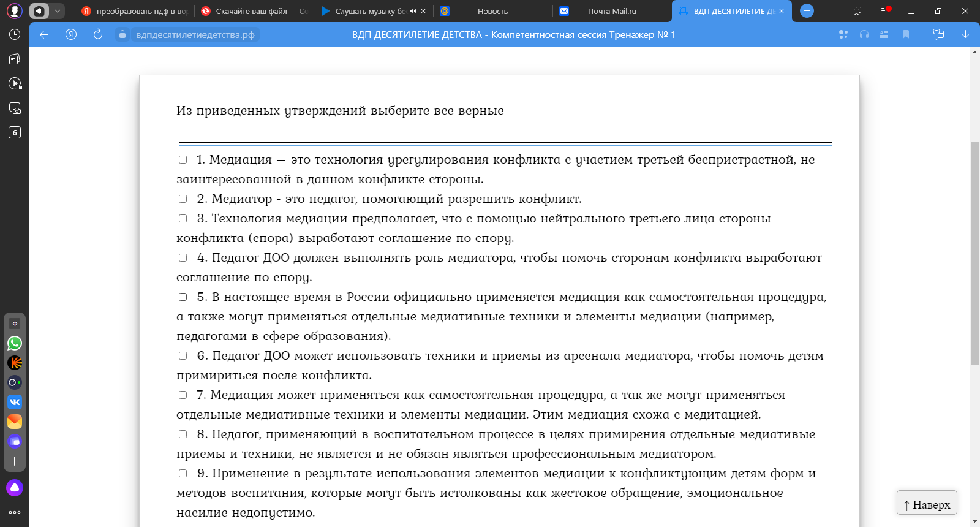Check statement 4 'Педагог ДОО должен выполнять'
Viewport: 980px width, 527px height.
183,257
